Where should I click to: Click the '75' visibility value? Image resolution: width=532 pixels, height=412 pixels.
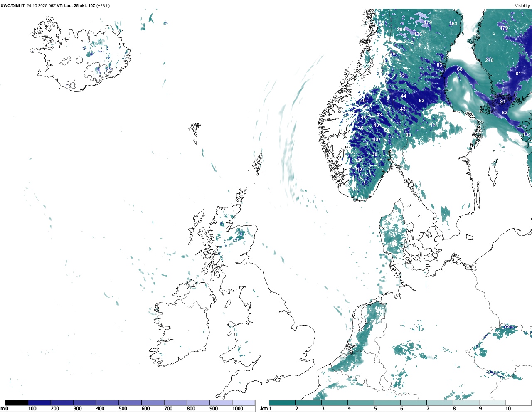pyautogui.click(x=393, y=54)
